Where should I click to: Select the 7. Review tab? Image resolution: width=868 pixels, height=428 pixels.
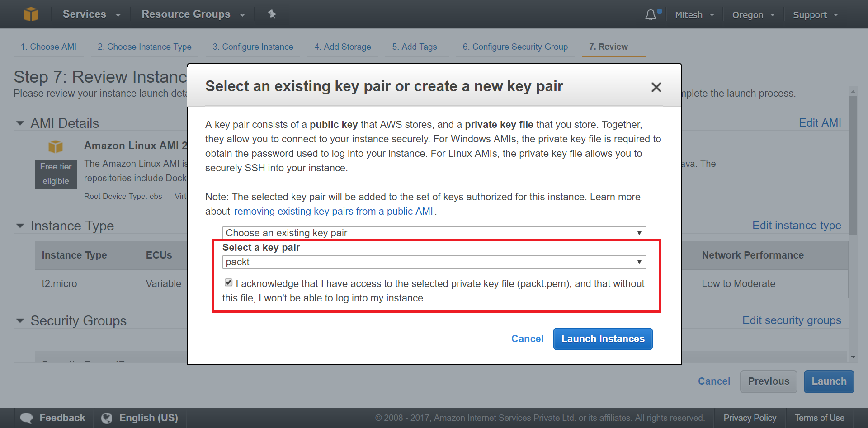coord(609,47)
